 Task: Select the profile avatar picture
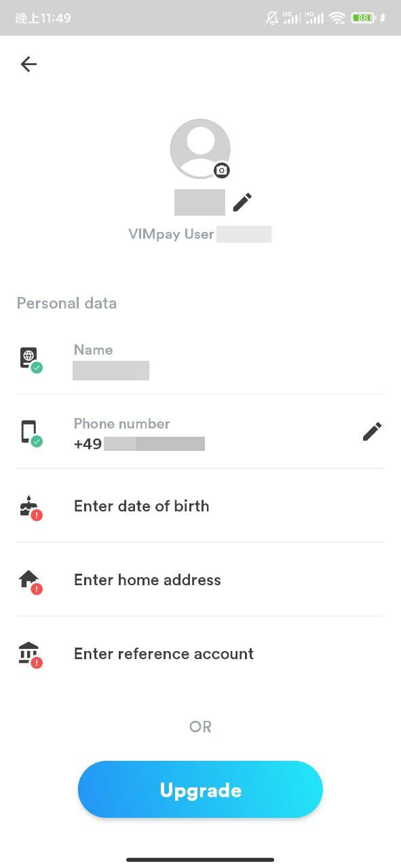pyautogui.click(x=199, y=149)
